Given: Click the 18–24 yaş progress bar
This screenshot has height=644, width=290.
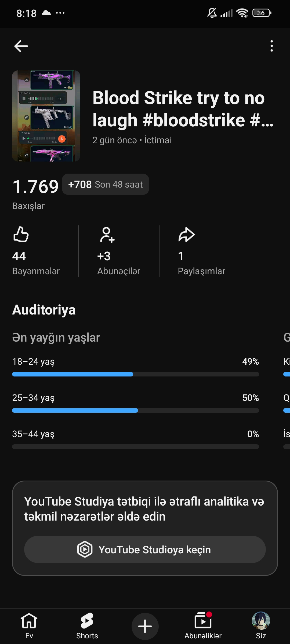Looking at the screenshot, I should (x=136, y=374).
